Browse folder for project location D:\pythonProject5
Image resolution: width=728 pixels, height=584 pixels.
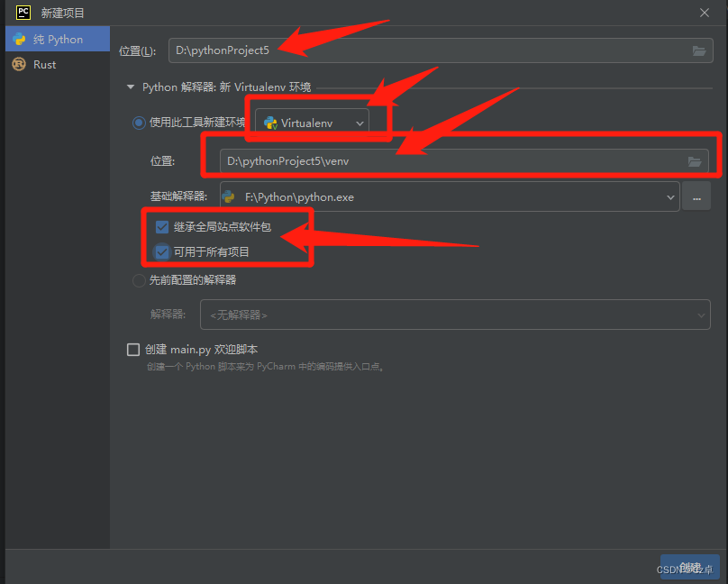[699, 50]
